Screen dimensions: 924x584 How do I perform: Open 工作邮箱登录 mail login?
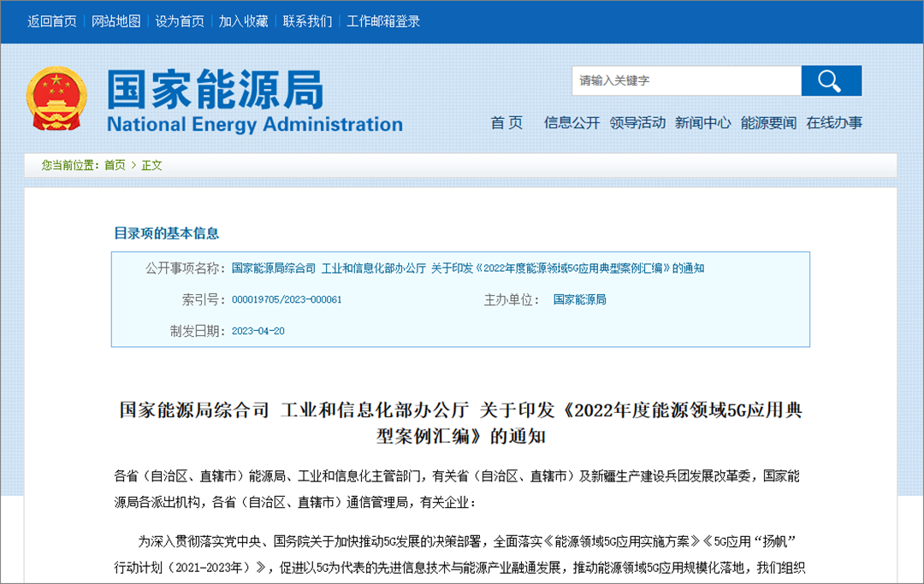pos(383,21)
